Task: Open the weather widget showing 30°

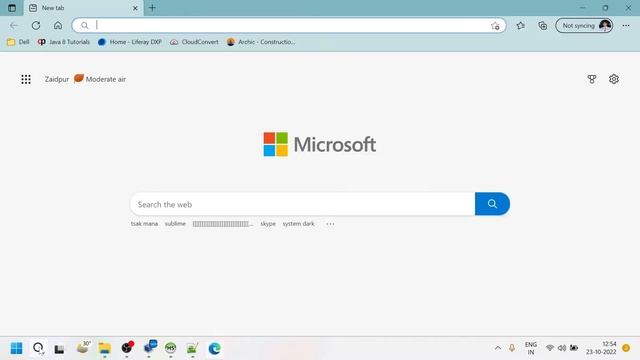Action: pyautogui.click(x=83, y=347)
